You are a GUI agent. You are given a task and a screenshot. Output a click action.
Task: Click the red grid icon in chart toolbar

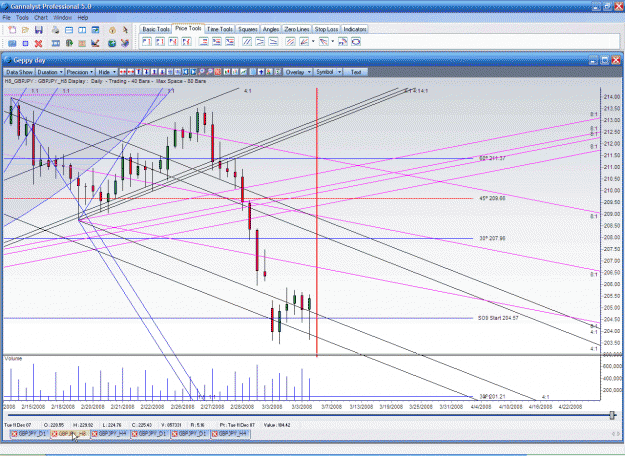(x=218, y=72)
